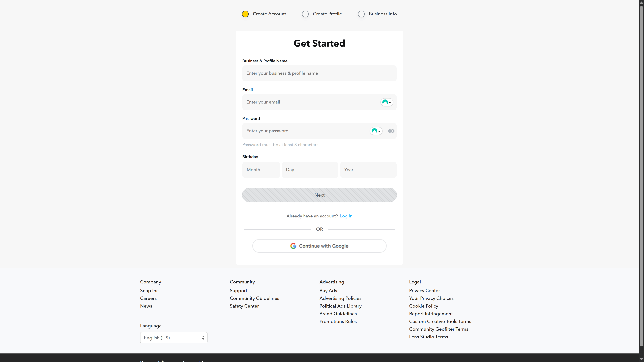Click the Log In link
Screen dimensions: 644x362
(x=346, y=216)
